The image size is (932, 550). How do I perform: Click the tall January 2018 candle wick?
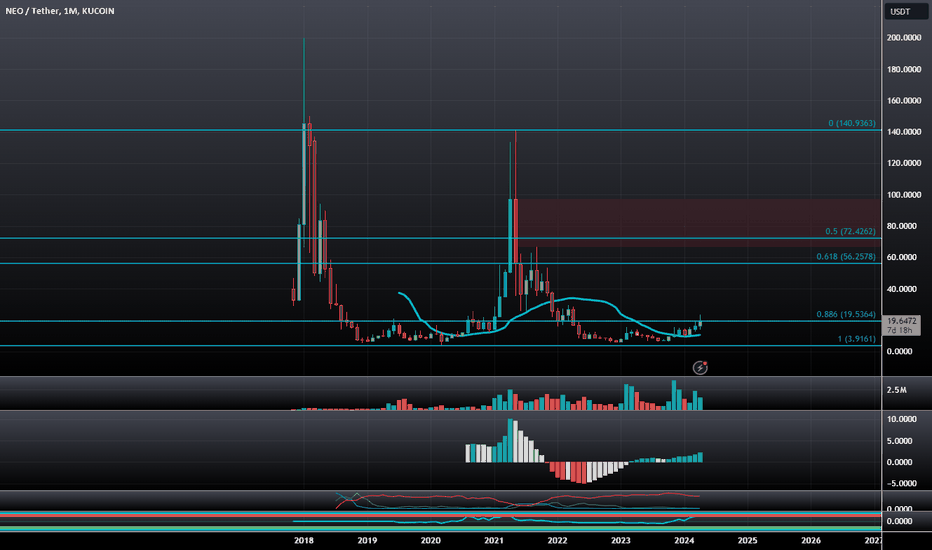tap(304, 80)
